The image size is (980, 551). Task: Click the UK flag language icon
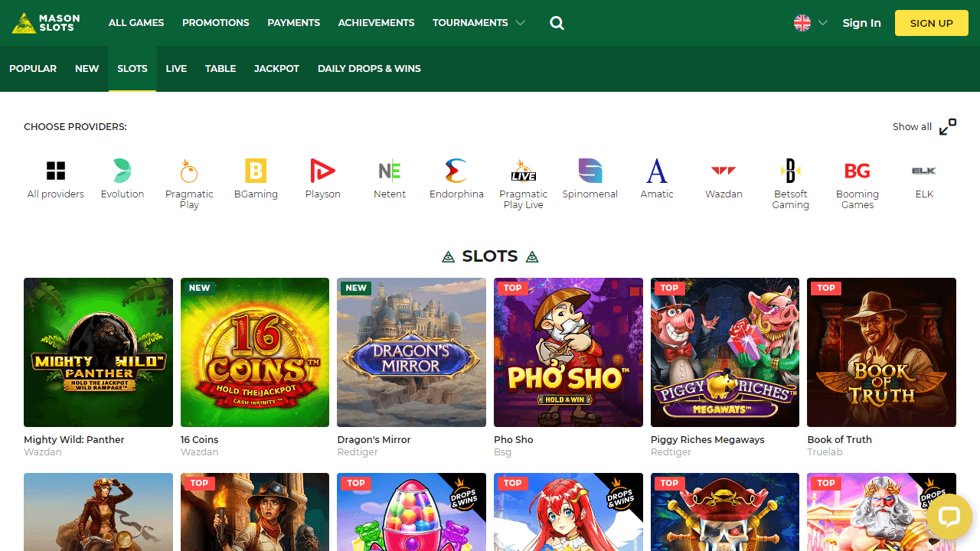tap(802, 23)
